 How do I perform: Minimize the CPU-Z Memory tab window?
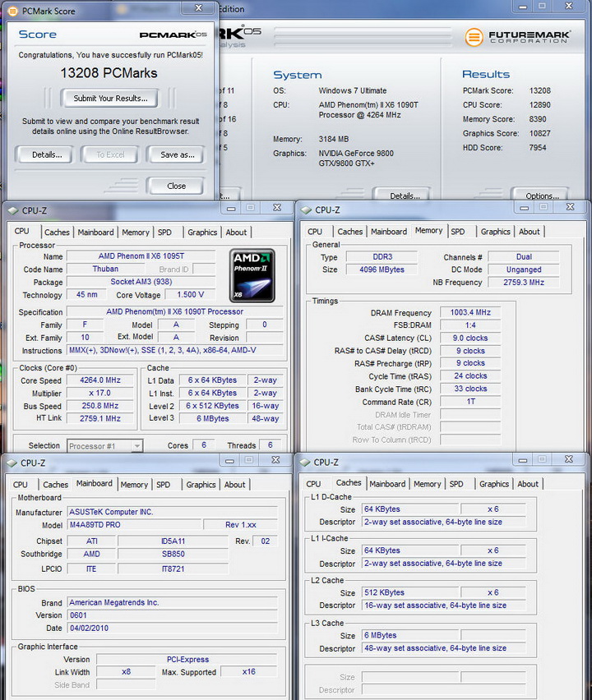coord(524,208)
